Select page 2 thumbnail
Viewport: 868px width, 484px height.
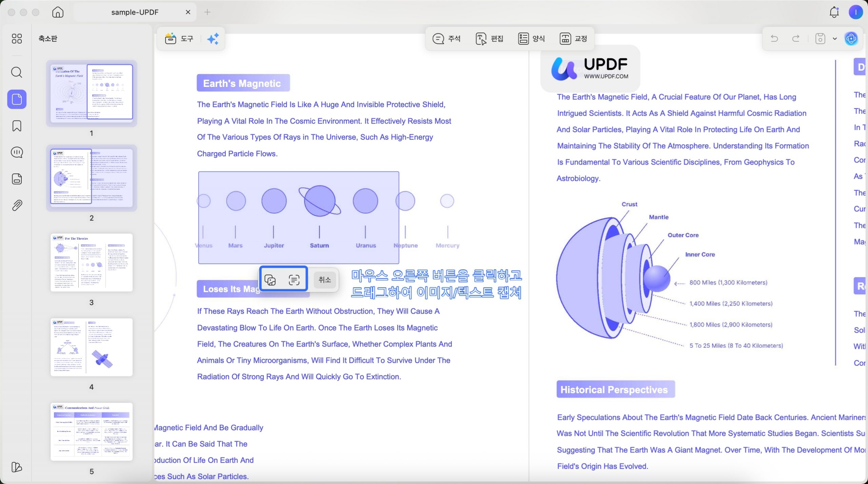(92, 178)
